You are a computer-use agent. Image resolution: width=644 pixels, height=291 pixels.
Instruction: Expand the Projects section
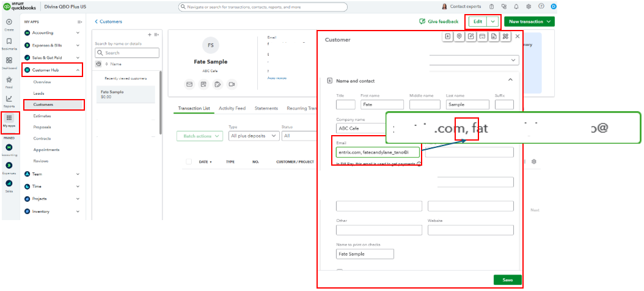click(78, 199)
